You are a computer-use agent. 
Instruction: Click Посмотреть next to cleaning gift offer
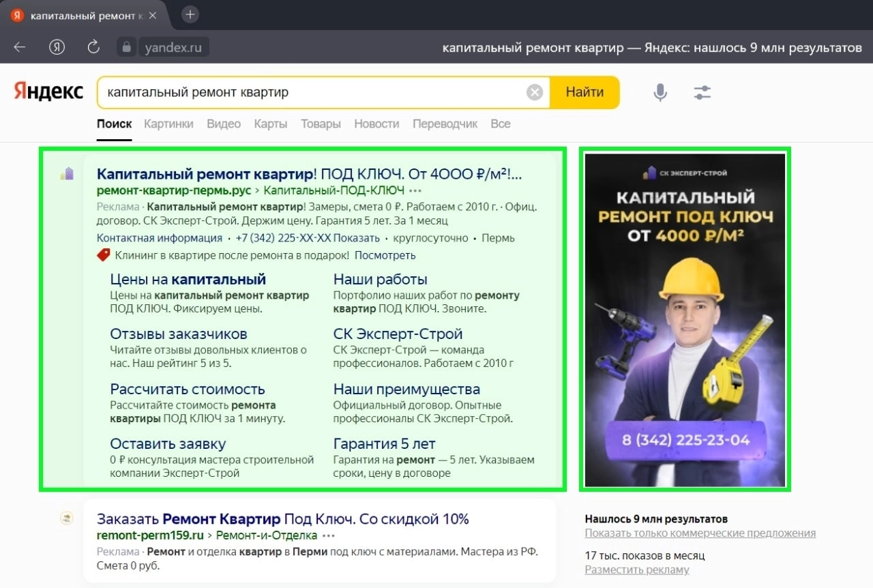tap(385, 255)
